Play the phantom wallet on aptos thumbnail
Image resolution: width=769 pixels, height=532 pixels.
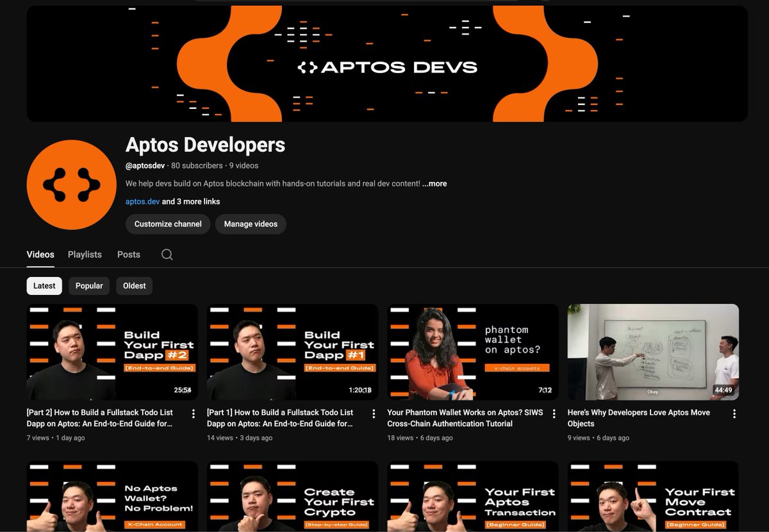[473, 352]
